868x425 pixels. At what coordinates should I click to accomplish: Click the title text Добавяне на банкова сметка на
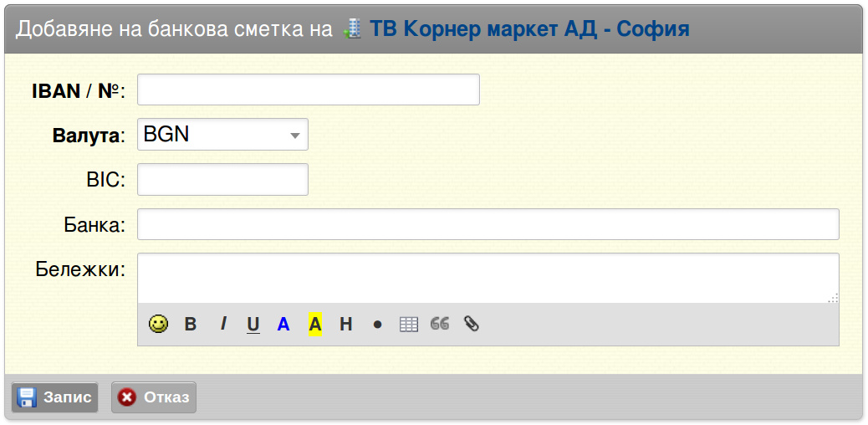(173, 29)
